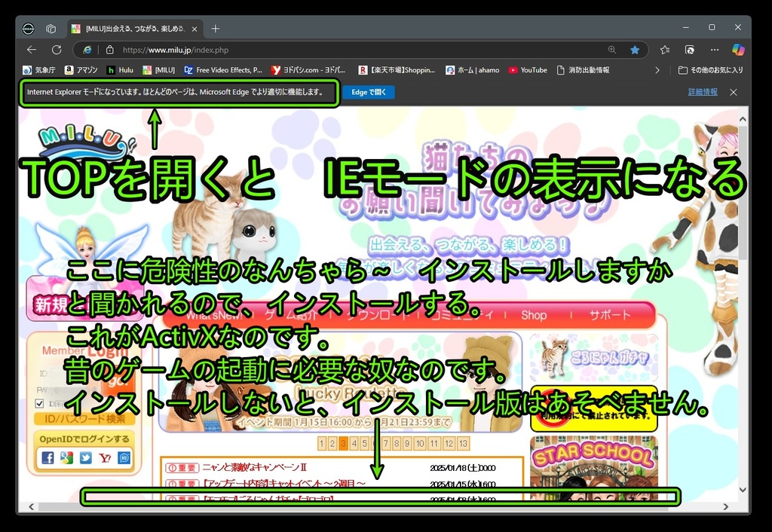Select the [MILU] browser tab

point(134,29)
